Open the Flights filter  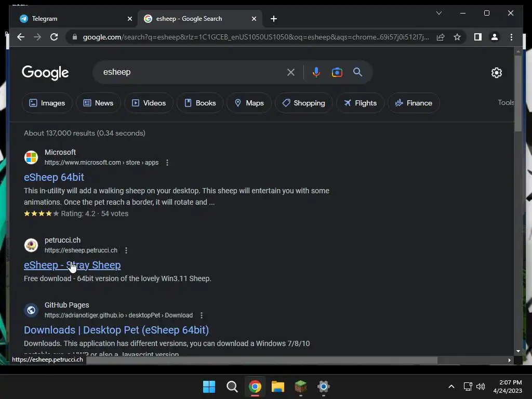[x=360, y=103]
